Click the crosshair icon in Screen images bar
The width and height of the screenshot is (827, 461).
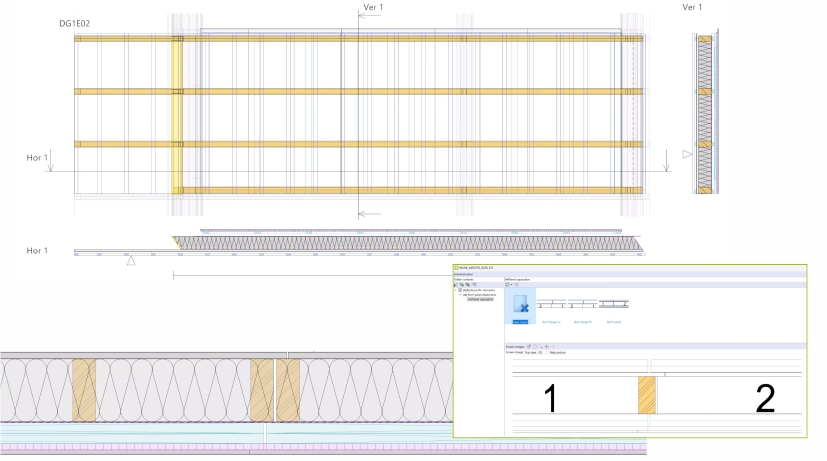(x=546, y=345)
